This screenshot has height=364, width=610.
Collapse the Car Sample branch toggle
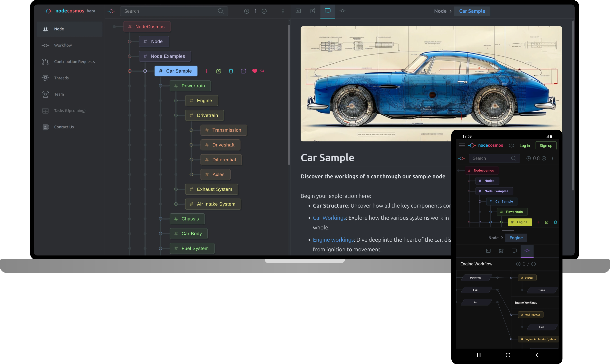click(x=145, y=71)
